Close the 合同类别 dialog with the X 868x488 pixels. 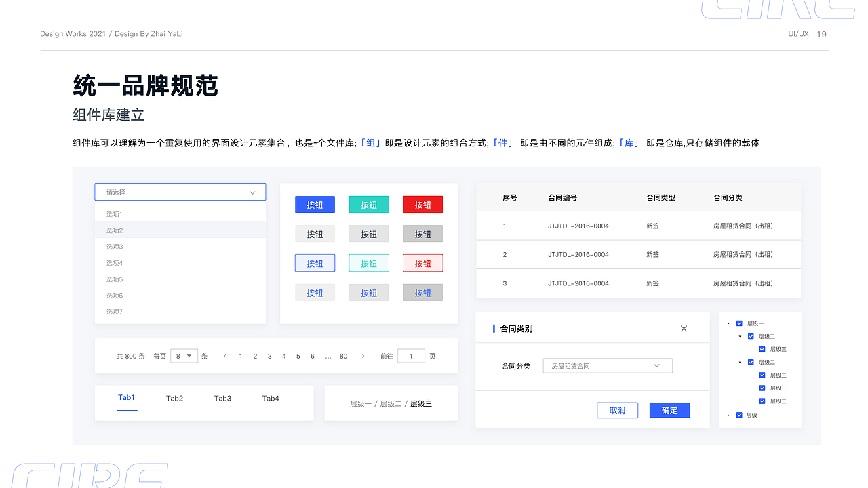684,329
